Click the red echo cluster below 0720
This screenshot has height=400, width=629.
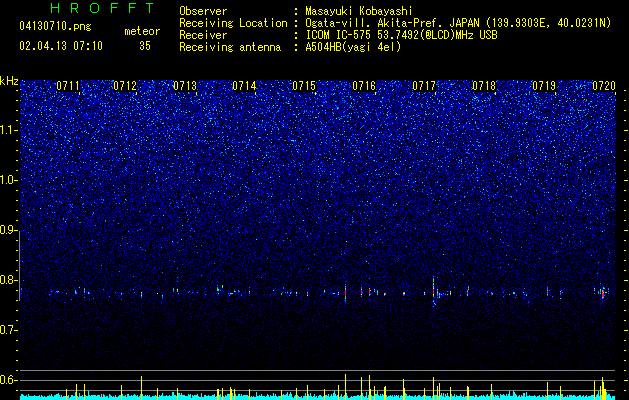(603, 292)
